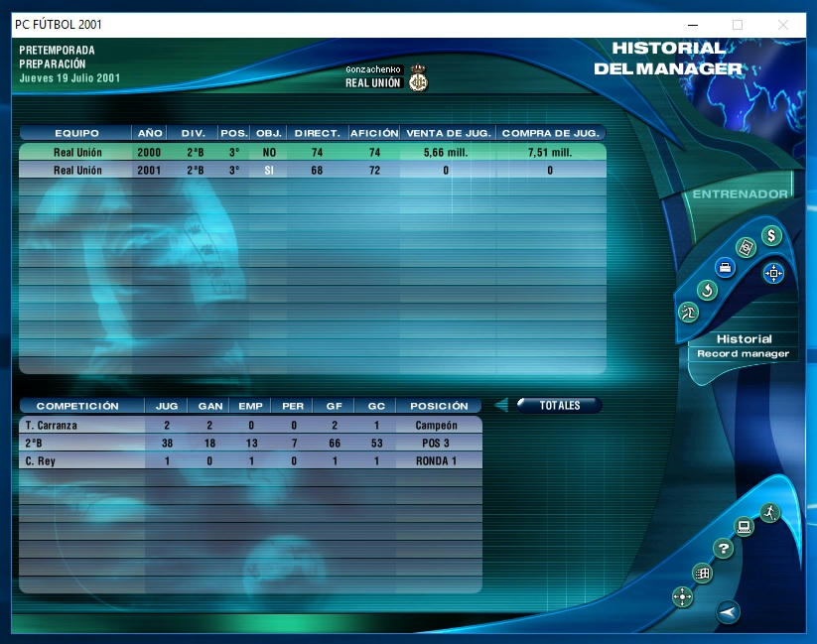Click the POSICIÓN column header
This screenshot has width=817, height=644.
pyautogui.click(x=439, y=406)
